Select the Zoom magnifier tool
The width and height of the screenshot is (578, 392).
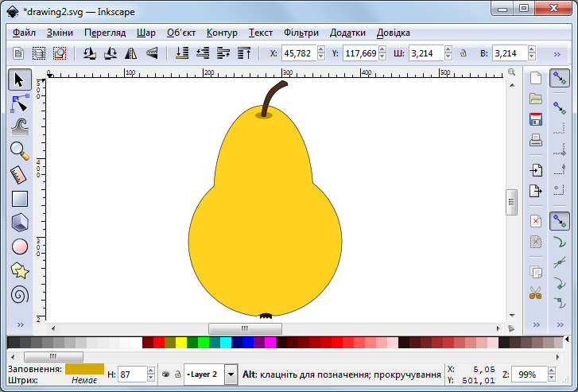(20, 149)
